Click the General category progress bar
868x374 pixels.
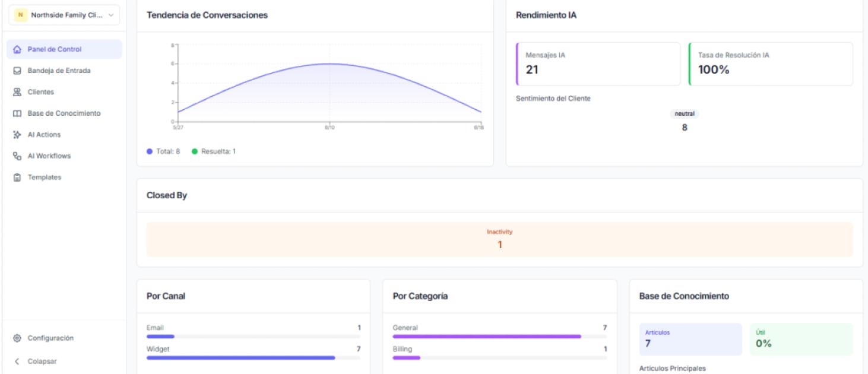tap(500, 337)
